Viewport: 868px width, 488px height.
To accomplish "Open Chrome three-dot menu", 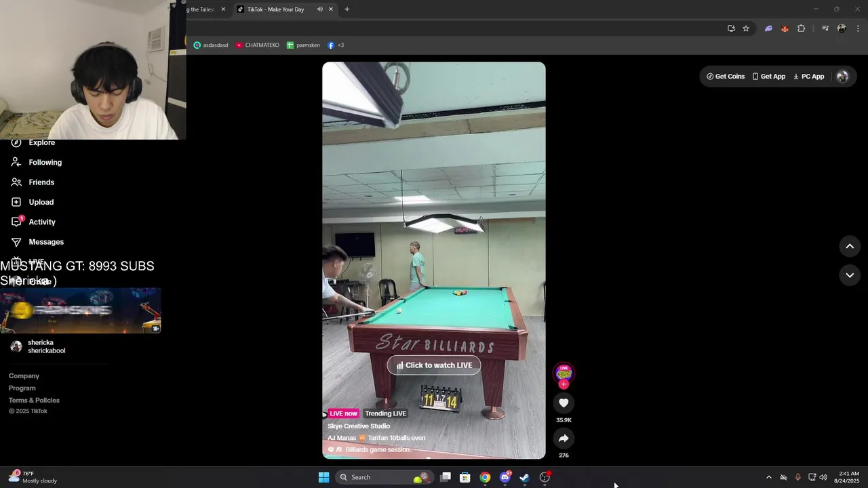I will [x=858, y=28].
